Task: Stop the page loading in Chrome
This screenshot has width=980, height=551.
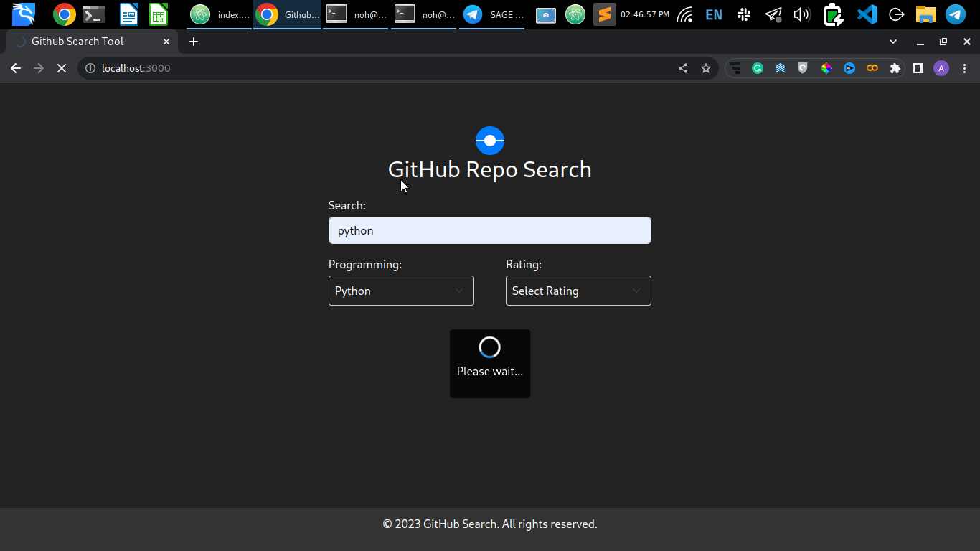Action: point(62,68)
